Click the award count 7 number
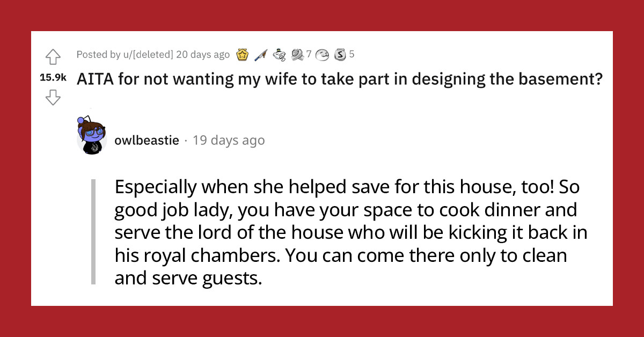Image resolution: width=644 pixels, height=337 pixels. 309,54
